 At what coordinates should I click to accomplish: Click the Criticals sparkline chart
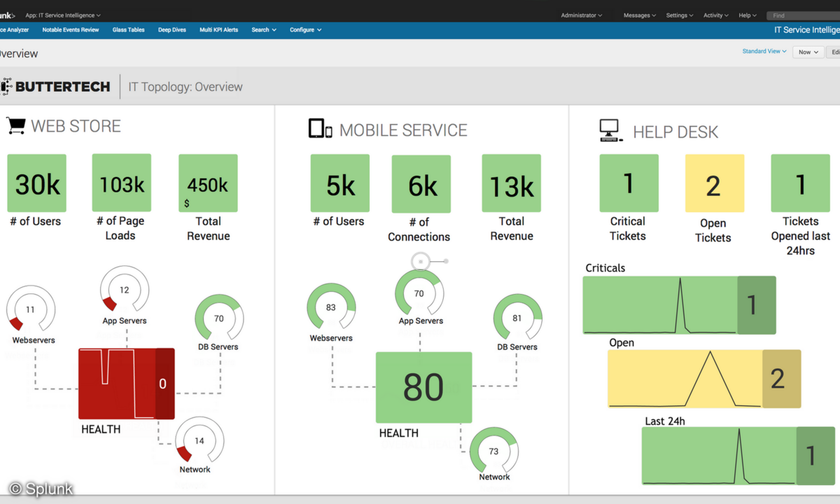pos(659,304)
